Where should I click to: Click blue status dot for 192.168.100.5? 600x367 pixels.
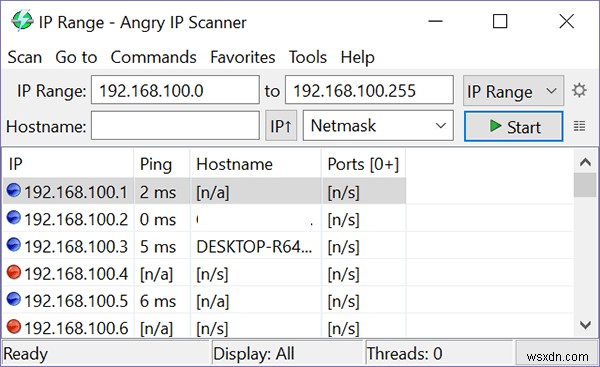tap(14, 299)
